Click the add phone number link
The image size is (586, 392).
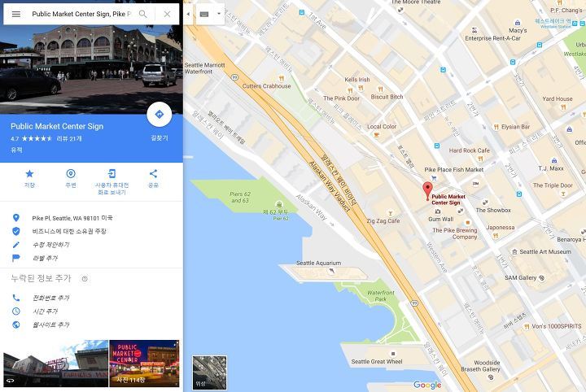(x=50, y=298)
